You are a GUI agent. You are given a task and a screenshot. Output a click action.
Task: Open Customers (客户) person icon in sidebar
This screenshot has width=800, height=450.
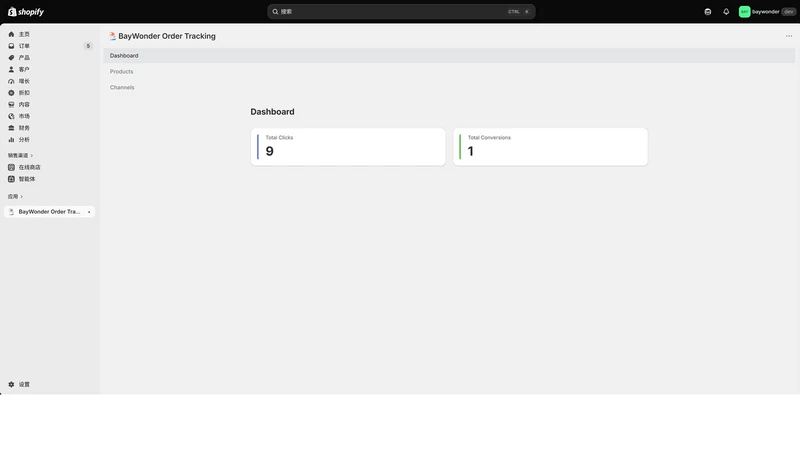(x=11, y=69)
